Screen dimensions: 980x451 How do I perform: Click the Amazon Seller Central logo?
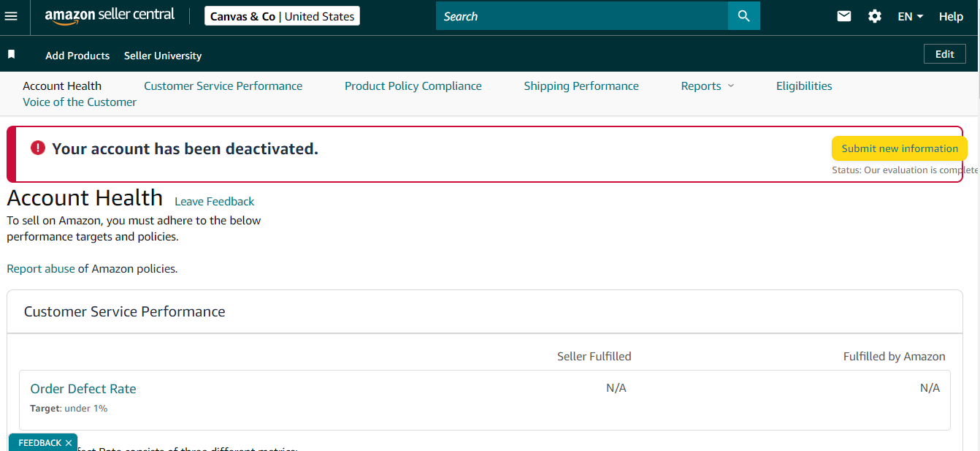110,16
